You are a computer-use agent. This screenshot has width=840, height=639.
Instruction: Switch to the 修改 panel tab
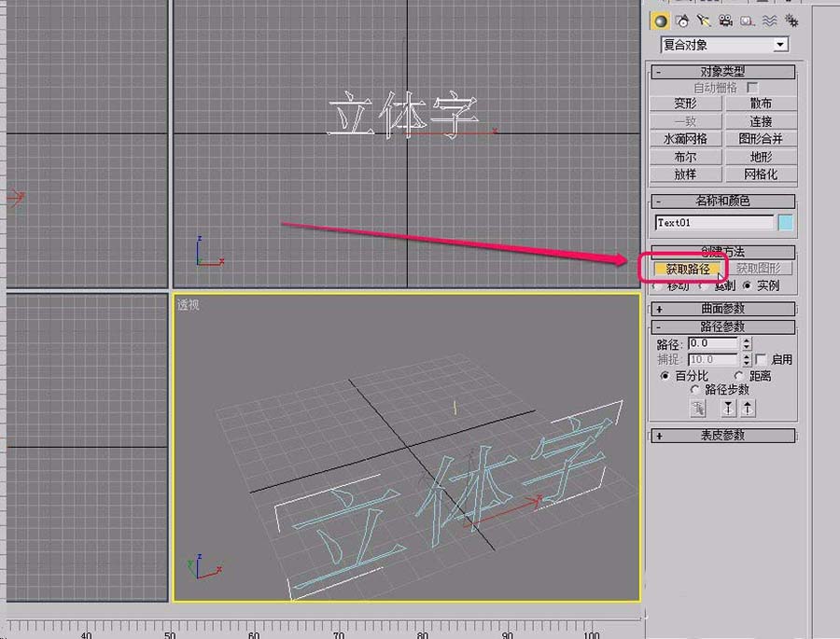coord(682,5)
